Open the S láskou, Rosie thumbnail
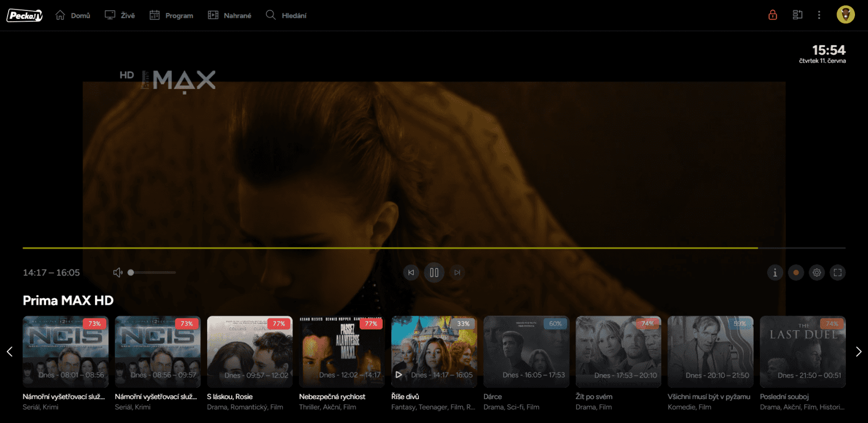 coord(250,351)
